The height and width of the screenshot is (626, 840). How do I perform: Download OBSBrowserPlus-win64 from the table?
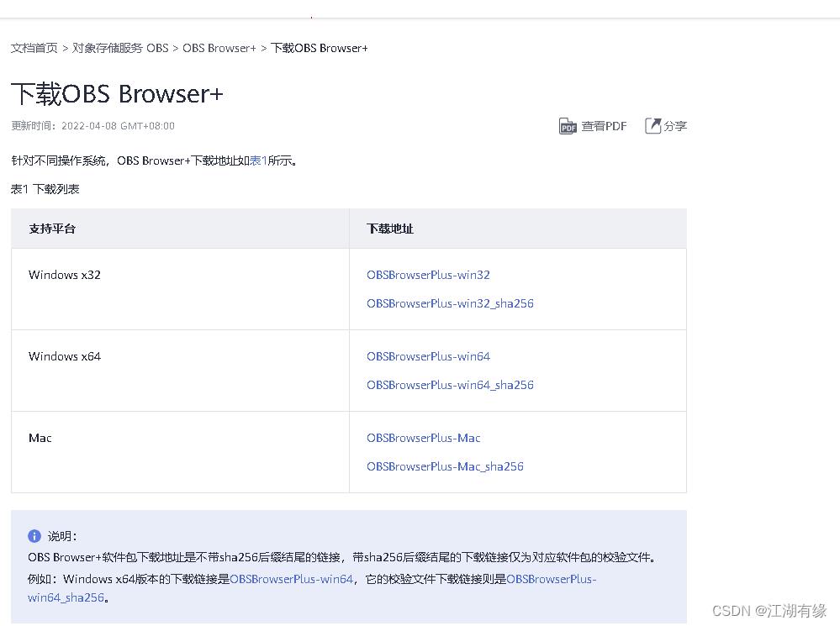pyautogui.click(x=428, y=356)
